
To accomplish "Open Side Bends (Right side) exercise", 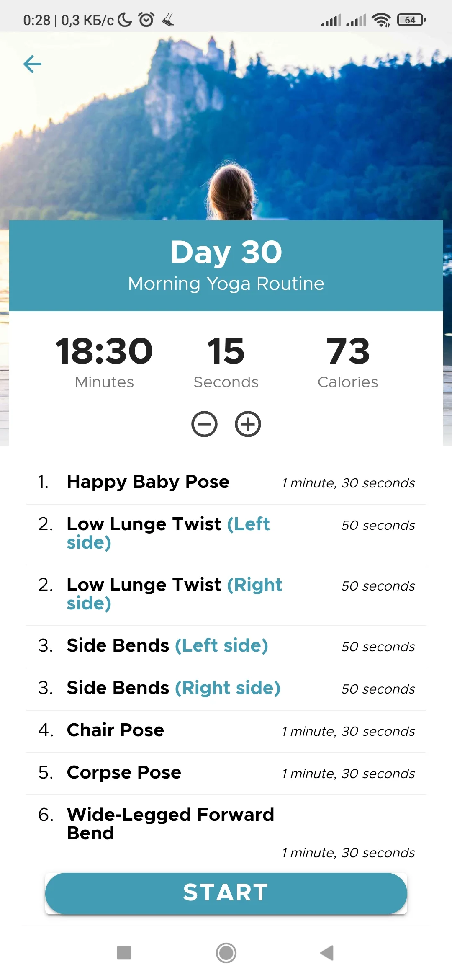I will pyautogui.click(x=173, y=688).
